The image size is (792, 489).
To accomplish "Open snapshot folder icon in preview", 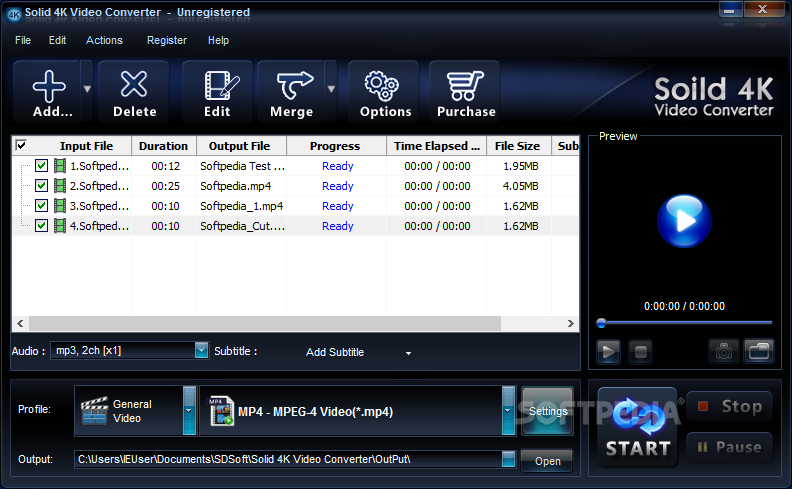I will click(759, 351).
